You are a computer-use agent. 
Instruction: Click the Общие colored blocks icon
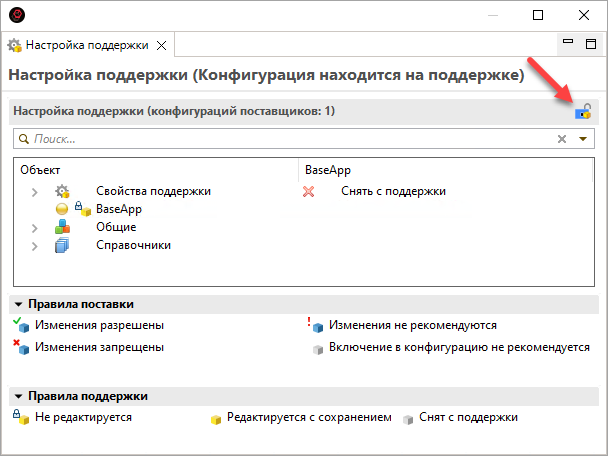pos(62,227)
